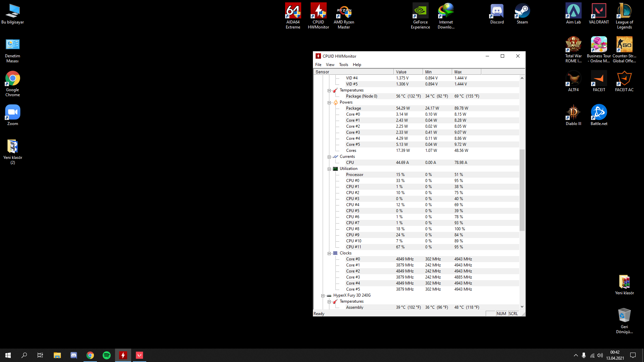Open the volume control in system tray
Image resolution: width=644 pixels, height=362 pixels.
[600, 355]
